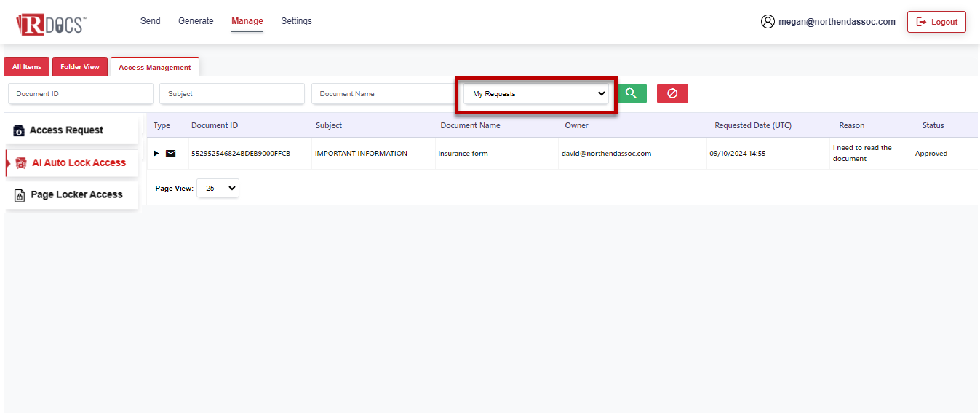Click document ID 552952546824BDEB9000FFCB
The height and width of the screenshot is (413, 980).
coord(241,154)
